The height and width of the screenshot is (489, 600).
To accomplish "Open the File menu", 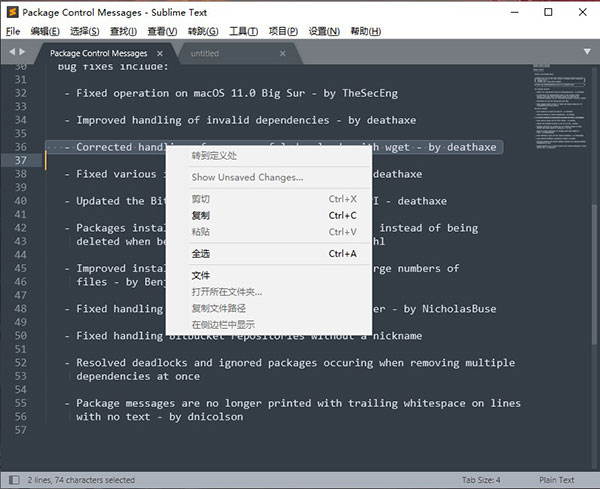I will coord(13,31).
